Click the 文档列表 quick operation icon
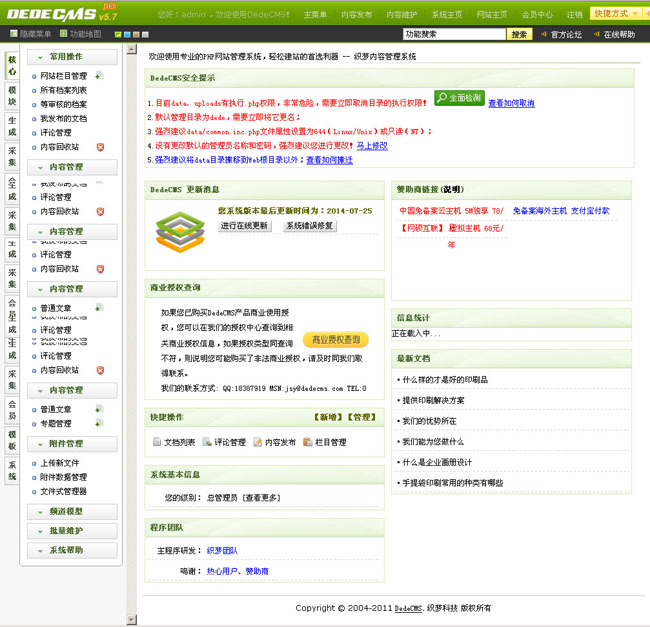 point(156,442)
